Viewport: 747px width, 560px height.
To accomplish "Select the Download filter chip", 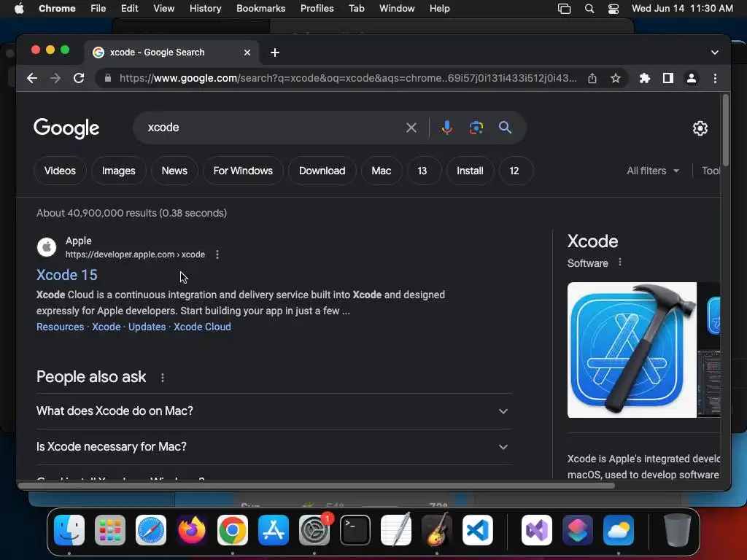I will click(322, 171).
